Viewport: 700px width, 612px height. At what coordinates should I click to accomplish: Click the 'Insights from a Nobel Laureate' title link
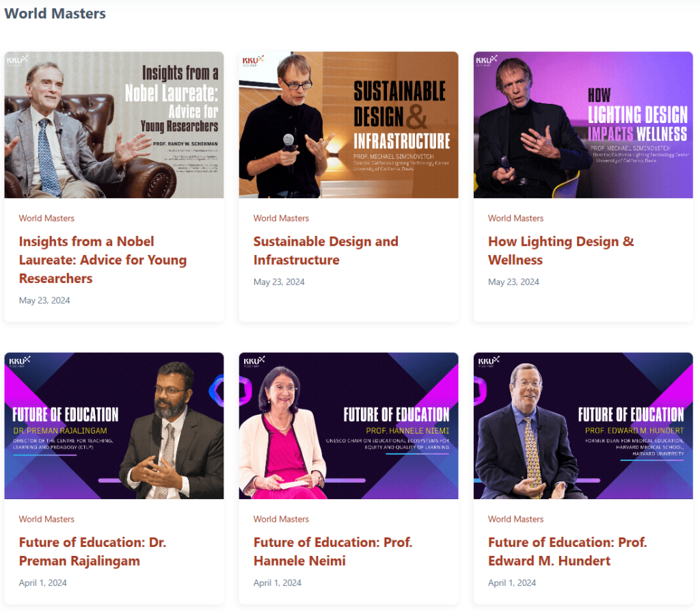click(x=103, y=260)
